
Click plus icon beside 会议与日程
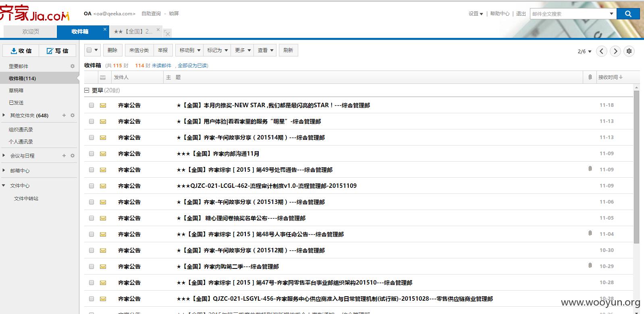click(x=64, y=156)
